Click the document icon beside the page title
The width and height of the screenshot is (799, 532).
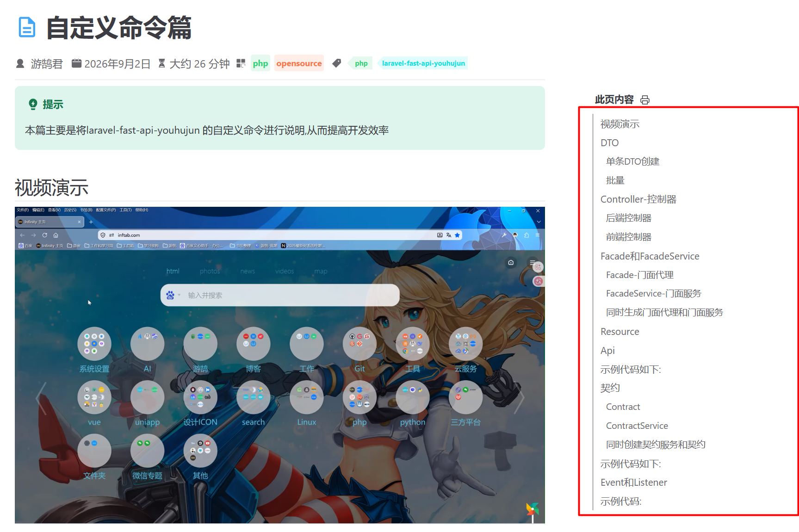[27, 27]
